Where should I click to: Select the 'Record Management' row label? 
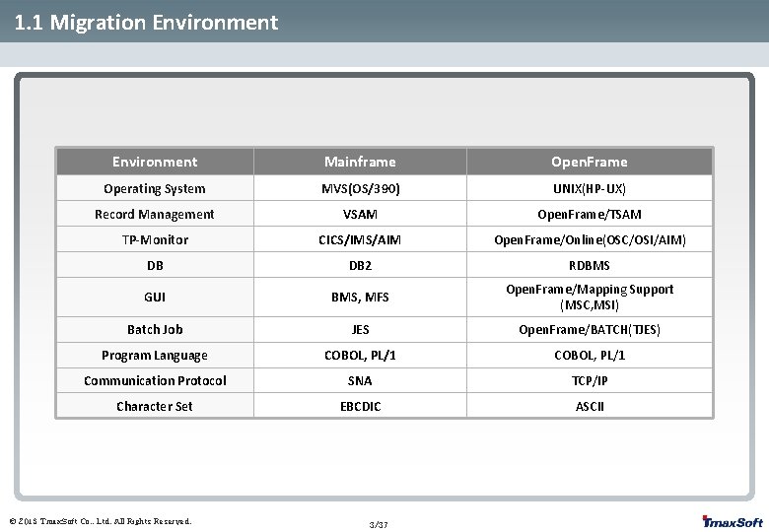155,214
